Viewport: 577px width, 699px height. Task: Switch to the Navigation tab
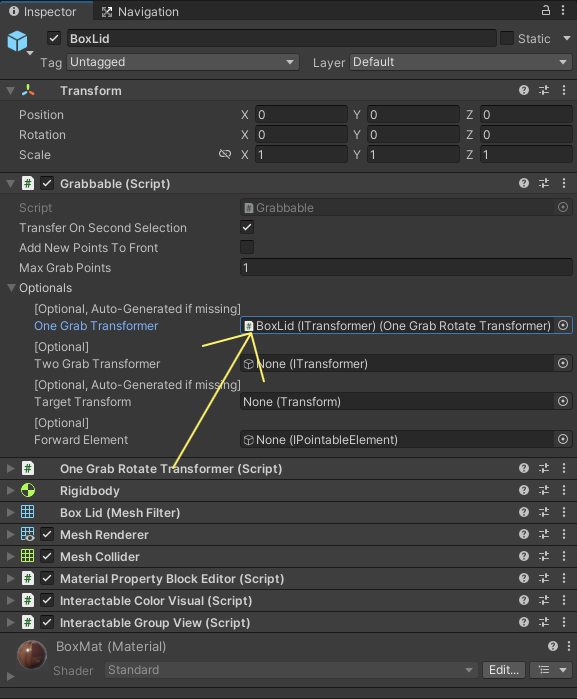point(140,11)
